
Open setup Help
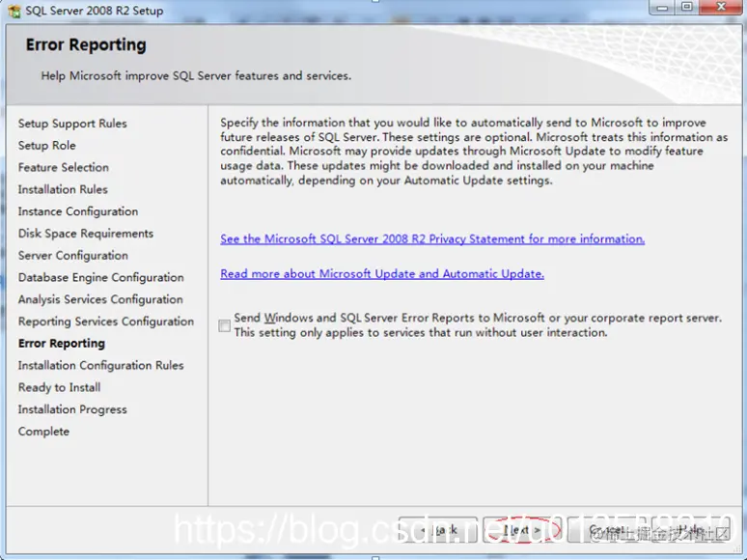pyautogui.click(x=690, y=529)
